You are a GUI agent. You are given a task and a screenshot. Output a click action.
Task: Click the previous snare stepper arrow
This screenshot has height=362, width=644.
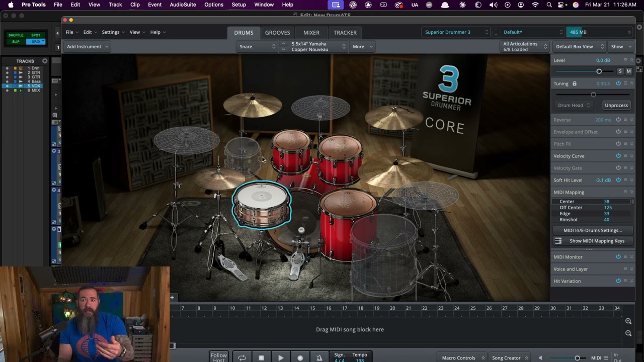[x=283, y=44]
